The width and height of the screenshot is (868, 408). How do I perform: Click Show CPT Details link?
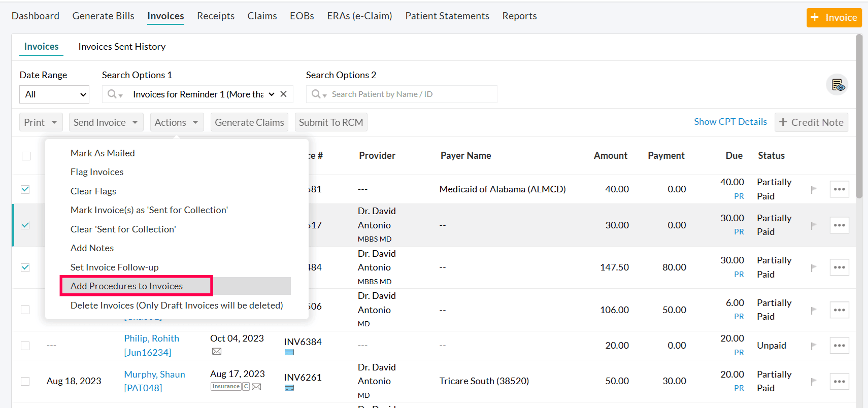(730, 122)
